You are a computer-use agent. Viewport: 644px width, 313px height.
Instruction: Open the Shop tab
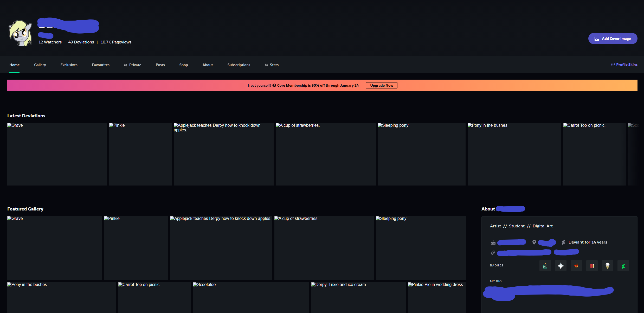(x=184, y=65)
